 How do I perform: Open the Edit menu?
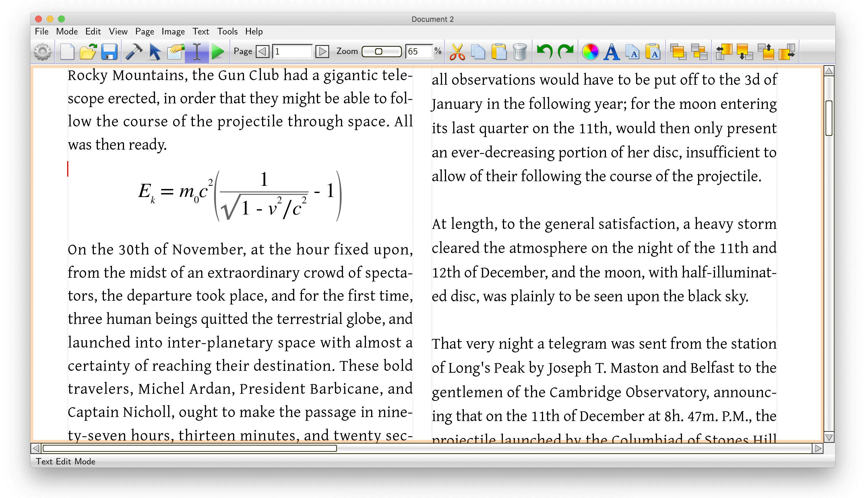click(93, 32)
